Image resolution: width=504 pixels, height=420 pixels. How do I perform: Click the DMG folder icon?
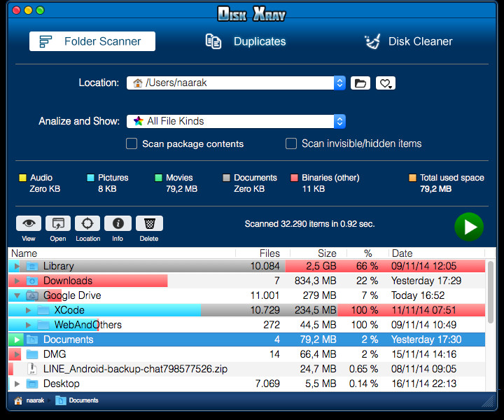tap(32, 354)
